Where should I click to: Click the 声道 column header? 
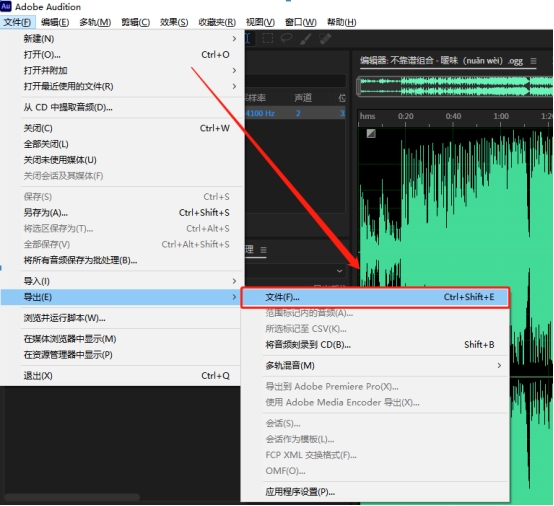pos(303,98)
